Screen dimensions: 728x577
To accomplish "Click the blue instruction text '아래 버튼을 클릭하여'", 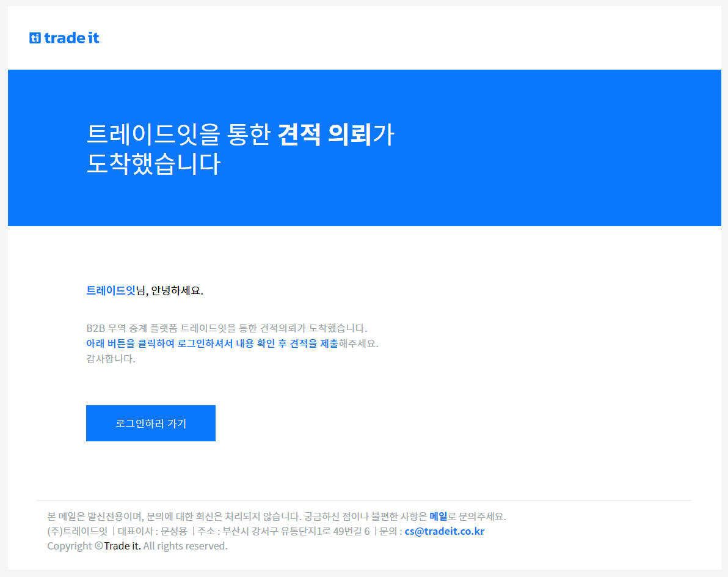I will click(x=130, y=344).
